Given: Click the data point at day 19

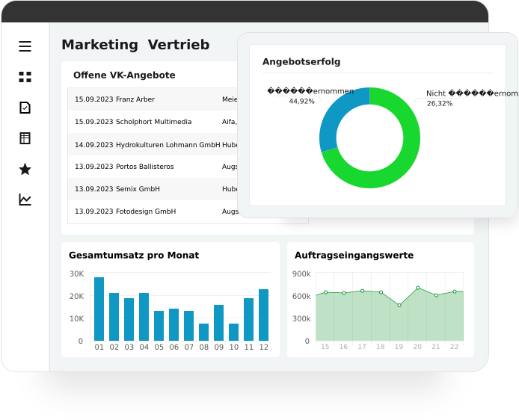Looking at the screenshot, I should [399, 305].
